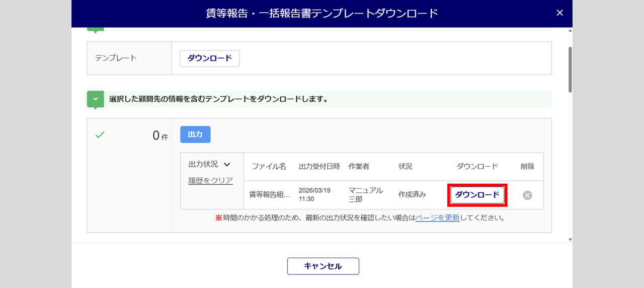Viewport: 644px width, 288px height.
Task: Click the green chevron icon beside the selected-clients heading
Action: (95, 99)
